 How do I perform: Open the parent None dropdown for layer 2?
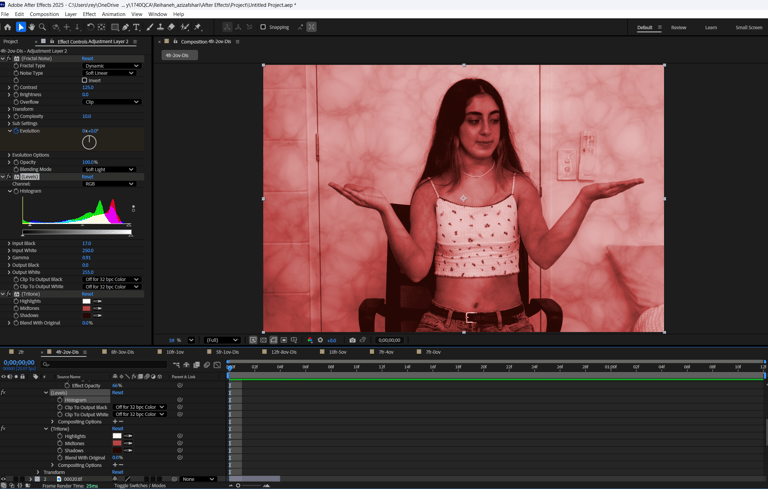198,479
